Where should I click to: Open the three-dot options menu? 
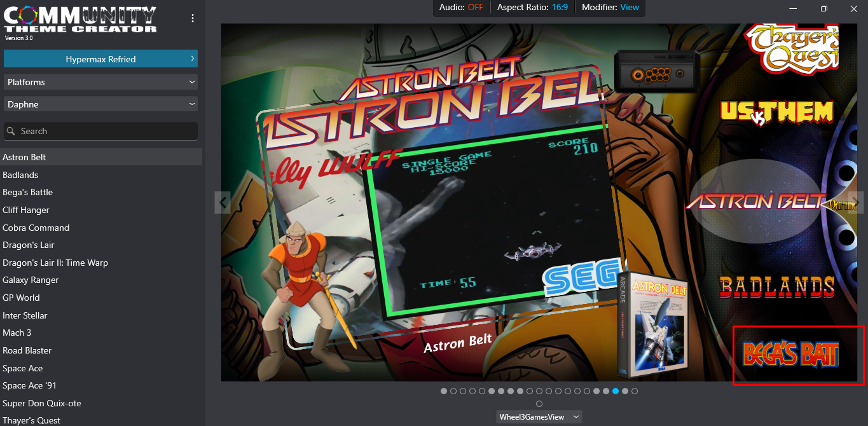(193, 18)
